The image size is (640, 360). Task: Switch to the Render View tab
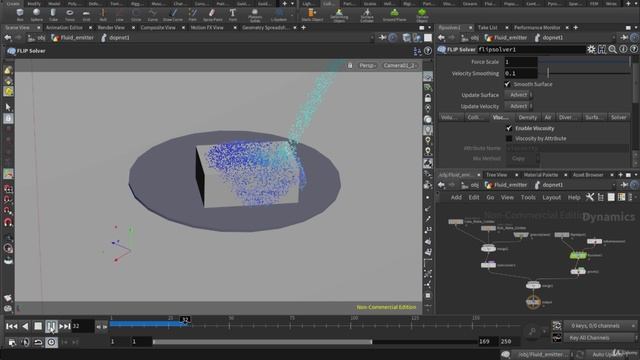pos(111,28)
